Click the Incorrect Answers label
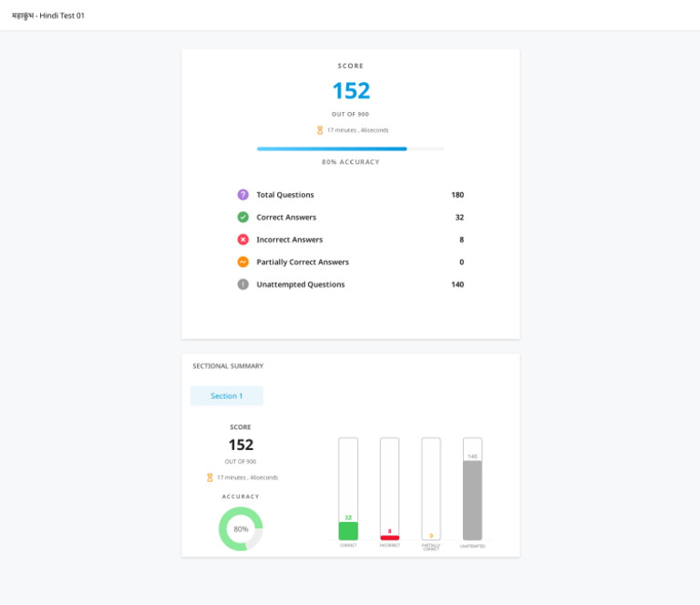Screen dimensions: 700x605 point(289,240)
